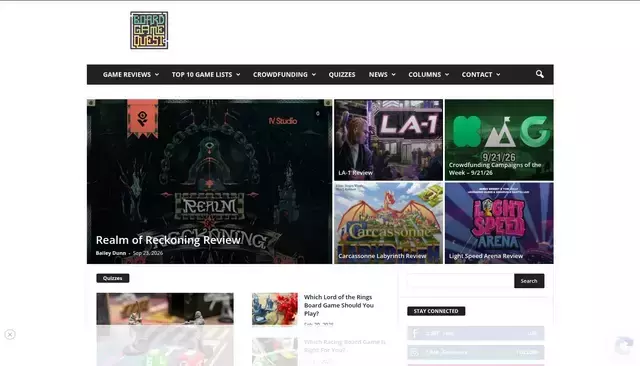Image resolution: width=640 pixels, height=366 pixels.
Task: Open the Carcassonne Labyrinth Review tile
Action: pos(389,223)
